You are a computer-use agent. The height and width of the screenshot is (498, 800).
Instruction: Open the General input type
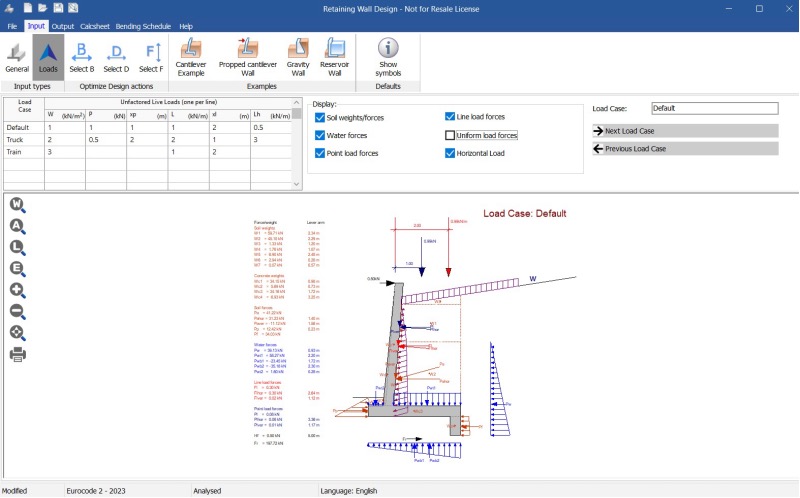point(17,57)
